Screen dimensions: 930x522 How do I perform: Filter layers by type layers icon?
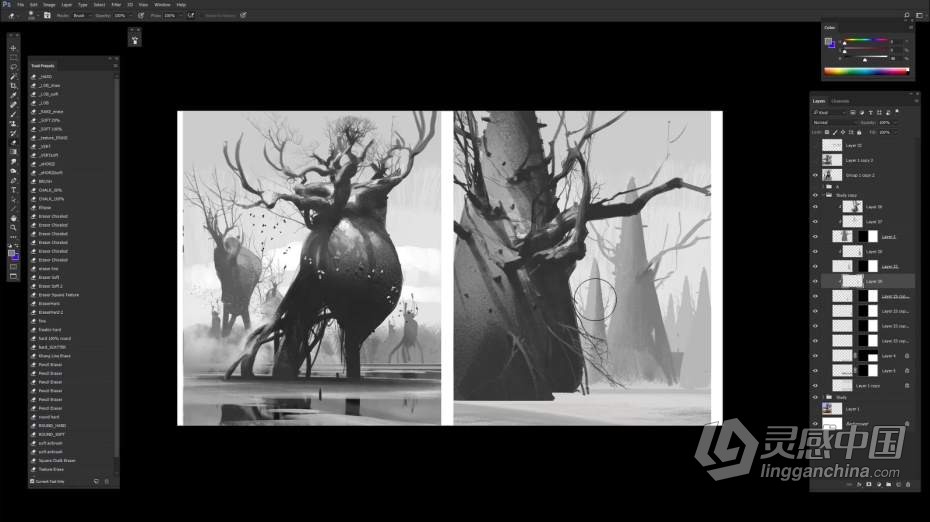click(x=871, y=113)
